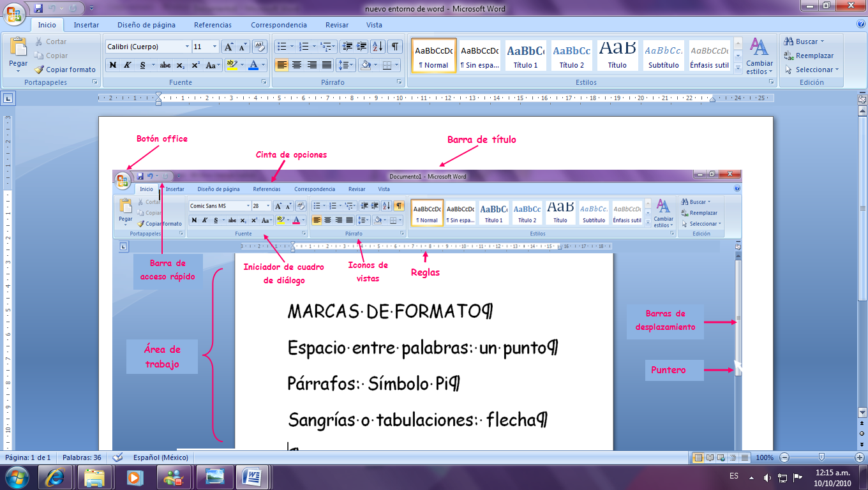Apply subscript x₂ in main ribbon Fuente group

(x=181, y=65)
